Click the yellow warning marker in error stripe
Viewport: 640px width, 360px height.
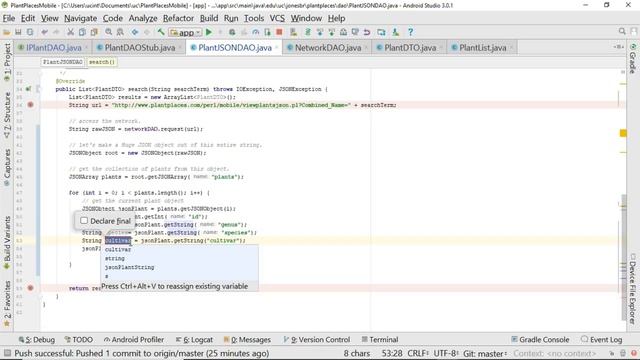[623, 133]
